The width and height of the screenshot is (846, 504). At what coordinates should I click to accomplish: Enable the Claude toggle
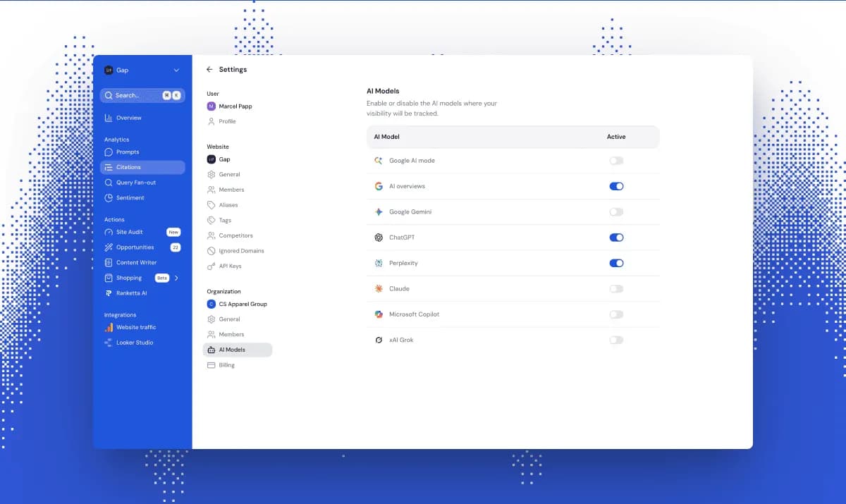tap(616, 288)
